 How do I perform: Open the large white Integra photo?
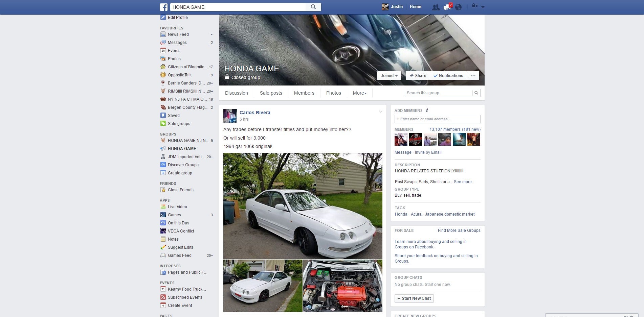coord(303,206)
